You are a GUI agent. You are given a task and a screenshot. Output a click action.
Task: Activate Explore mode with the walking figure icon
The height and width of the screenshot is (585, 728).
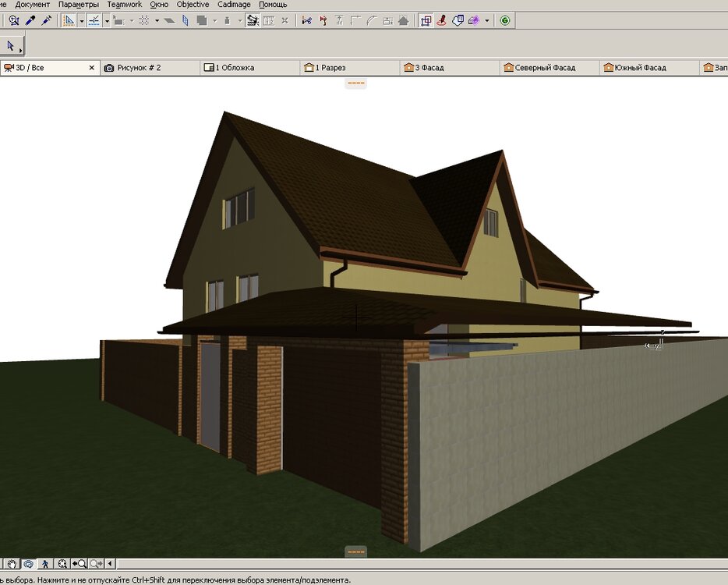[x=45, y=562]
